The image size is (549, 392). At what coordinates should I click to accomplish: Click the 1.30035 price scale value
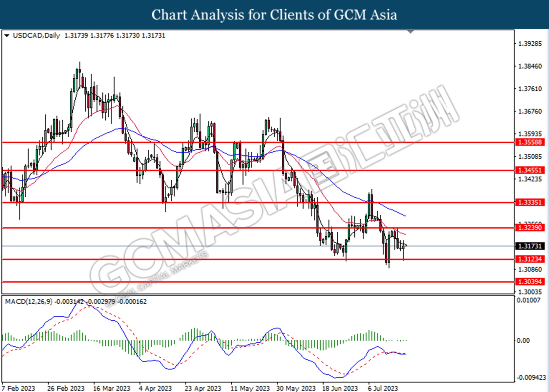tap(530, 292)
